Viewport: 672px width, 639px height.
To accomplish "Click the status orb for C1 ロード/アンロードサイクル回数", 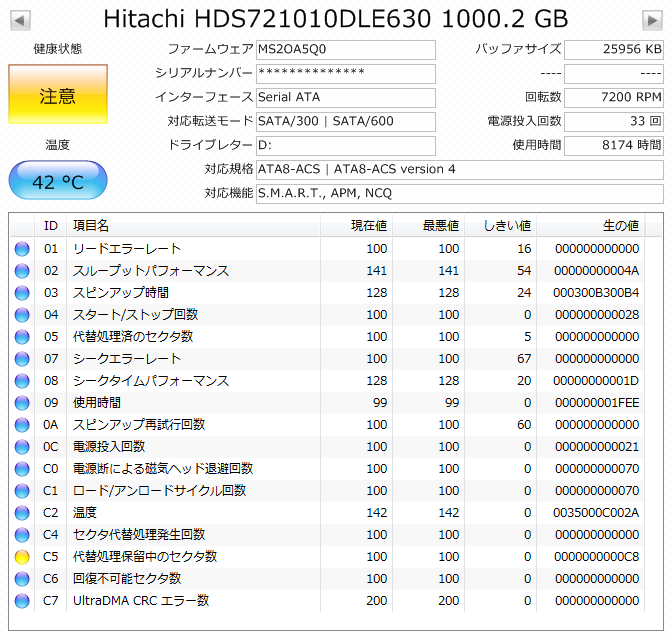I will point(22,491).
